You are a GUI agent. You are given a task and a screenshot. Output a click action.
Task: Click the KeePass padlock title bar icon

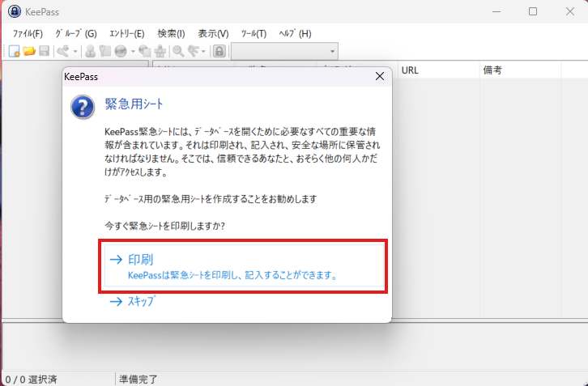coord(15,11)
